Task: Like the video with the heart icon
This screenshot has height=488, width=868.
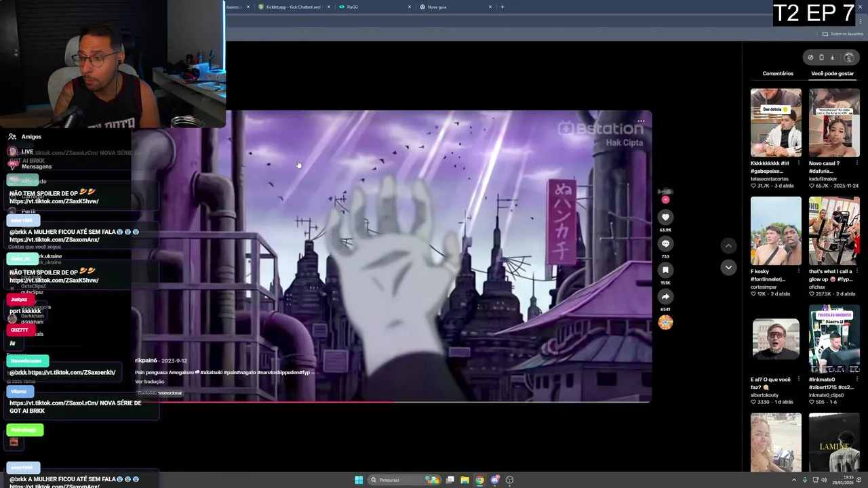Action: (665, 217)
